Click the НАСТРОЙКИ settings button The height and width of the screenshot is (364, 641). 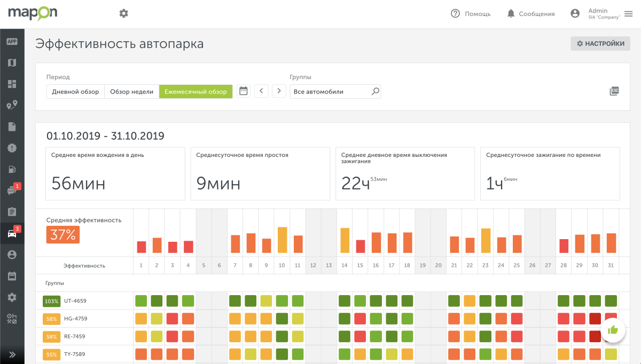[x=600, y=44]
